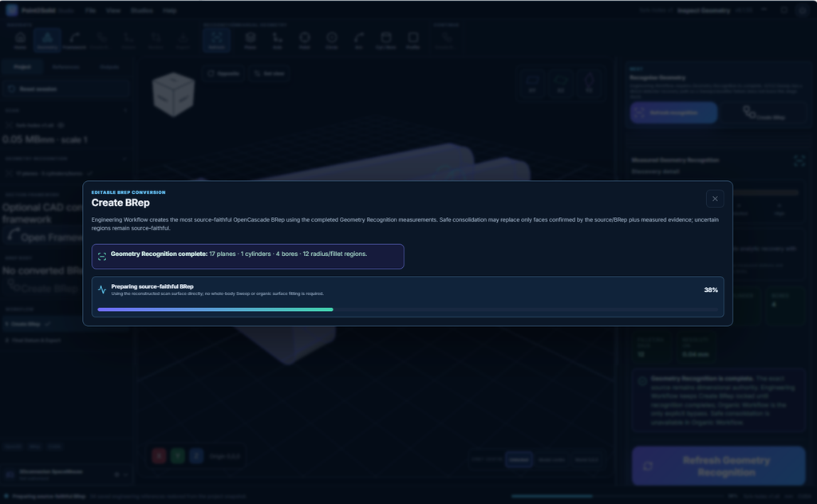Open the File menu
817x504 pixels.
click(91, 10)
